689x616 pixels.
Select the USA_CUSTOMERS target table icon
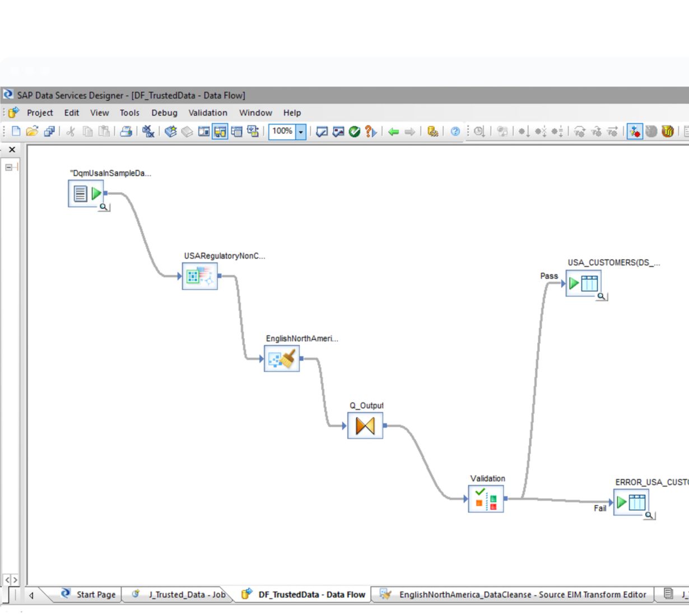[x=583, y=283]
